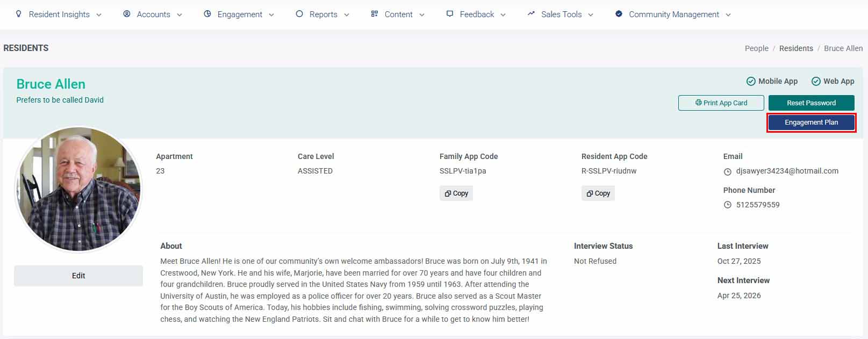
Task: Expand the Reports dropdown chevron
Action: pyautogui.click(x=347, y=15)
